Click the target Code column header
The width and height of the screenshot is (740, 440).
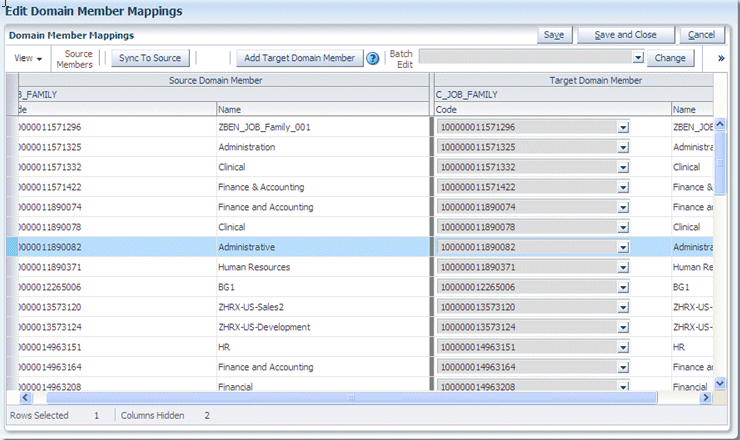click(x=553, y=110)
